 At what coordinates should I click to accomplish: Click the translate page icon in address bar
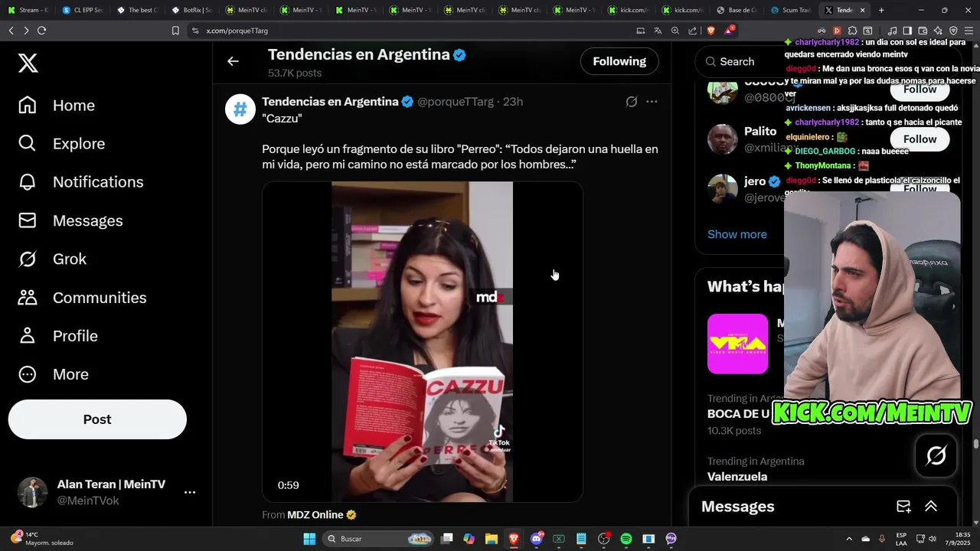tap(658, 31)
